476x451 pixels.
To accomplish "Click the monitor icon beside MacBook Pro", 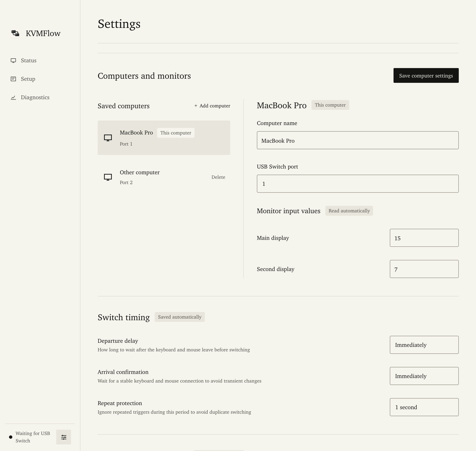I will [x=108, y=138].
